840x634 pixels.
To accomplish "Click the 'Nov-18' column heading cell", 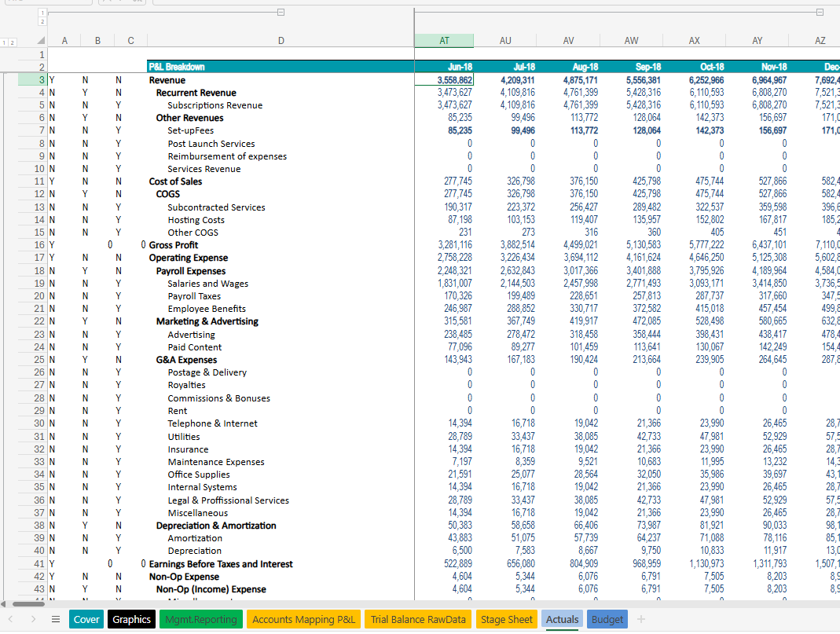I will coord(757,67).
